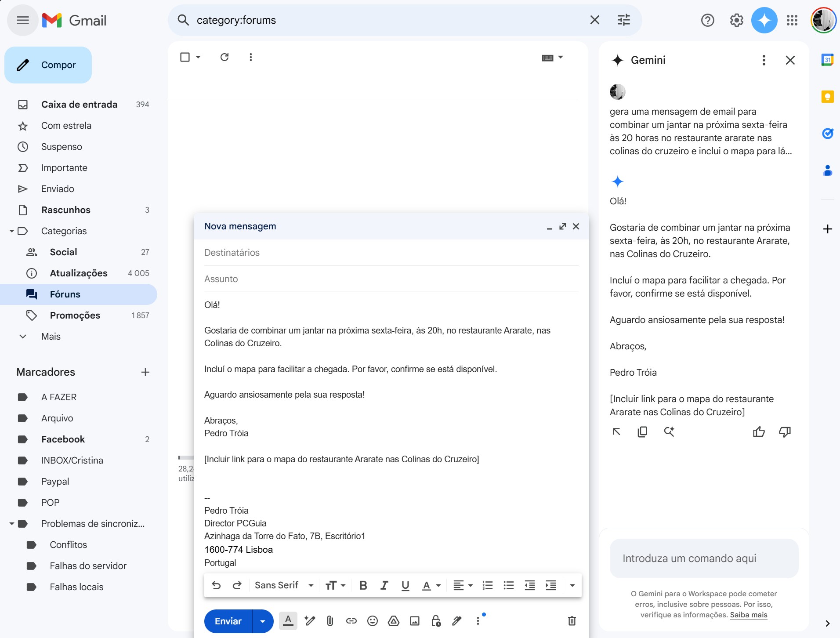Open text size dropdown
The image size is (840, 638).
335,585
